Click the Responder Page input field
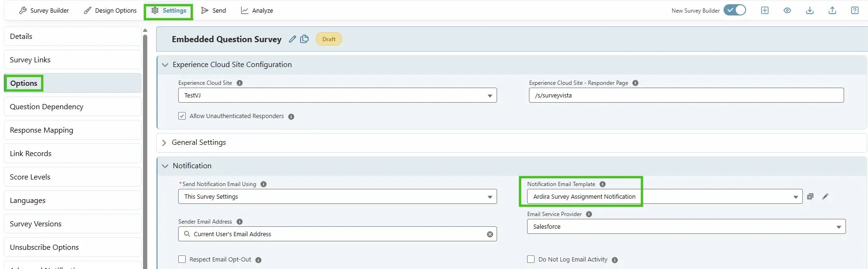 pos(686,95)
